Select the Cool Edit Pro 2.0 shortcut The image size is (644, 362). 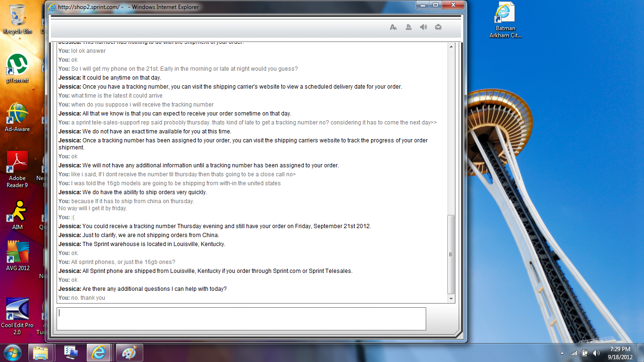pyautogui.click(x=17, y=316)
